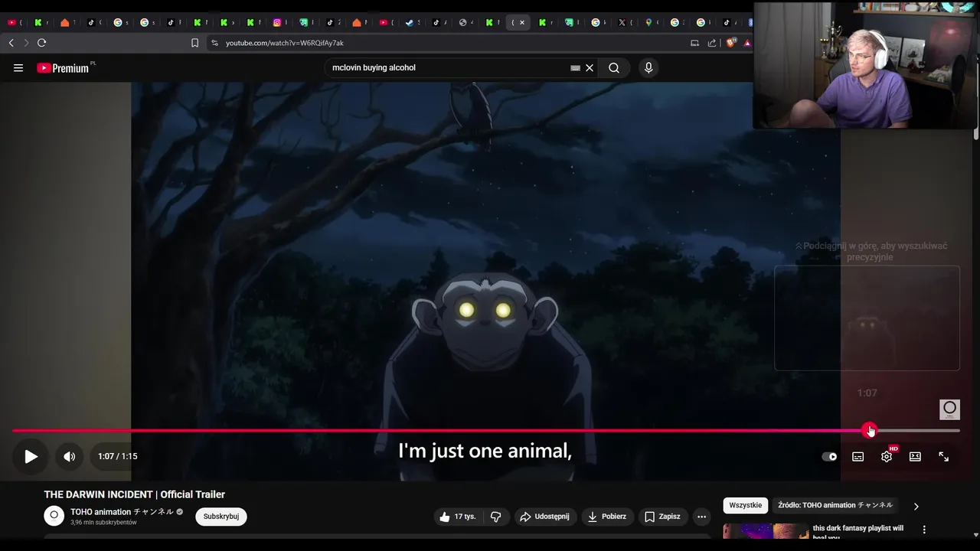
Task: Click the 1:07 / 1:15 time display
Action: coord(118,456)
